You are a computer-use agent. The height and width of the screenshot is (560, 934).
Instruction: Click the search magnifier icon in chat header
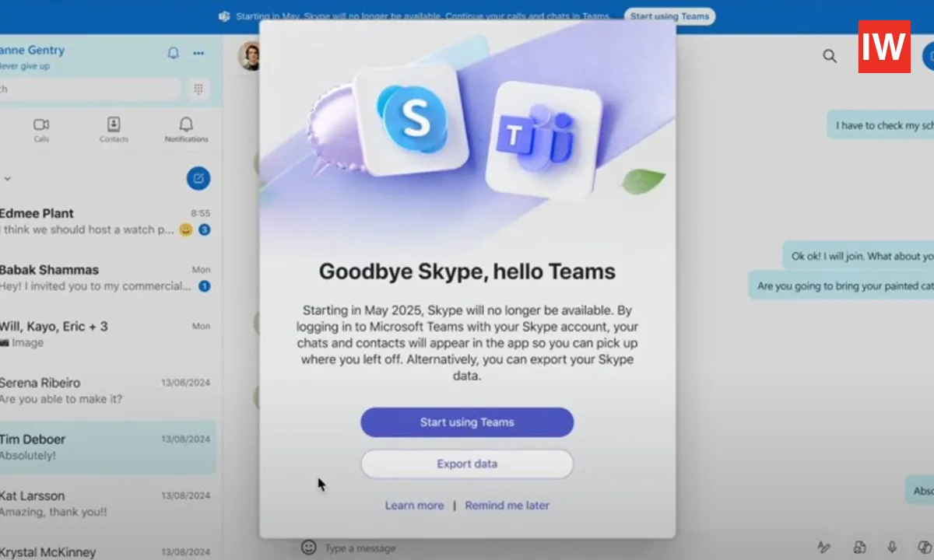[830, 56]
